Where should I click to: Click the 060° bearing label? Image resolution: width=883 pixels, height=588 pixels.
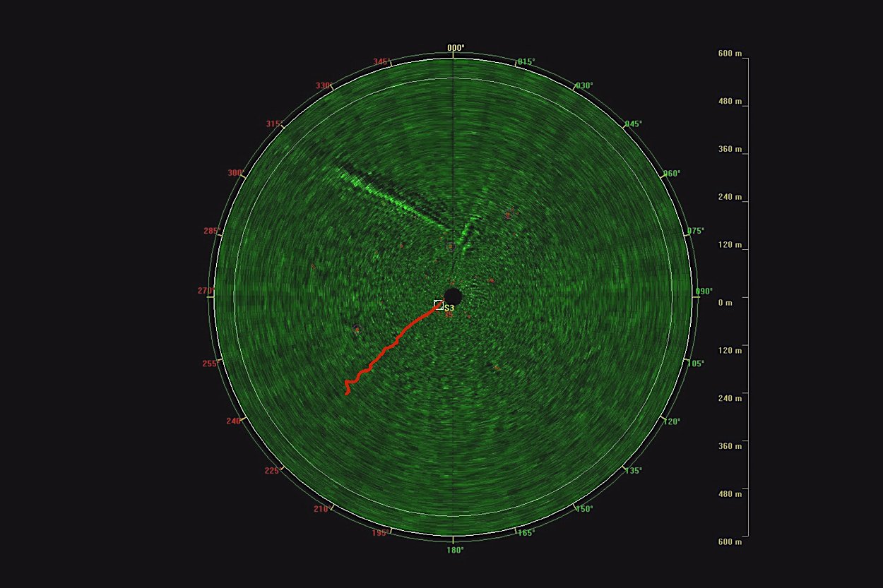pyautogui.click(x=671, y=173)
